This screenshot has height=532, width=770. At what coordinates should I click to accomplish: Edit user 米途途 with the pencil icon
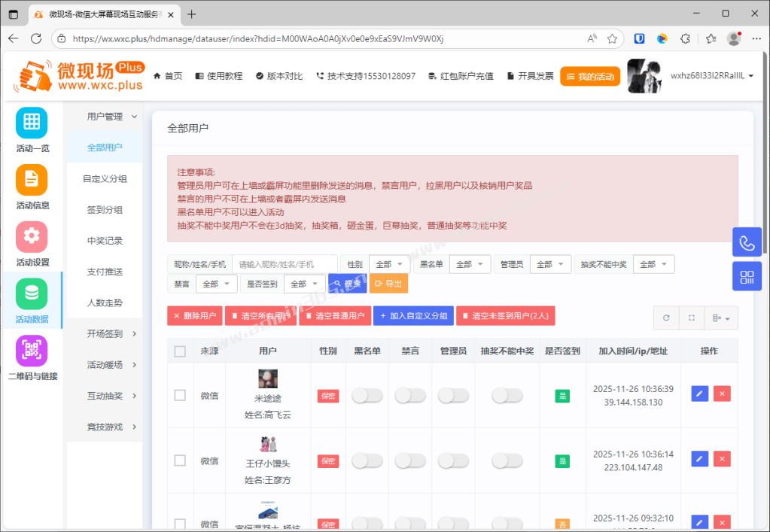(x=698, y=395)
